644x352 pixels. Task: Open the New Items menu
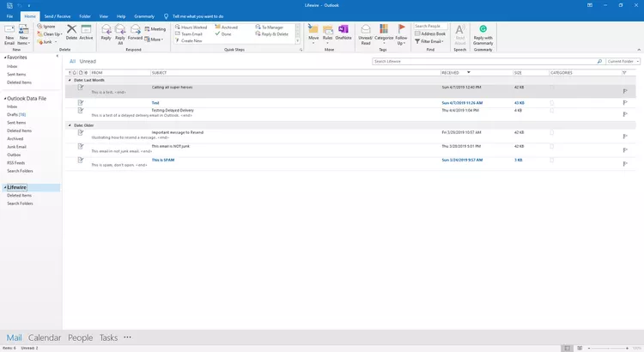[23, 34]
